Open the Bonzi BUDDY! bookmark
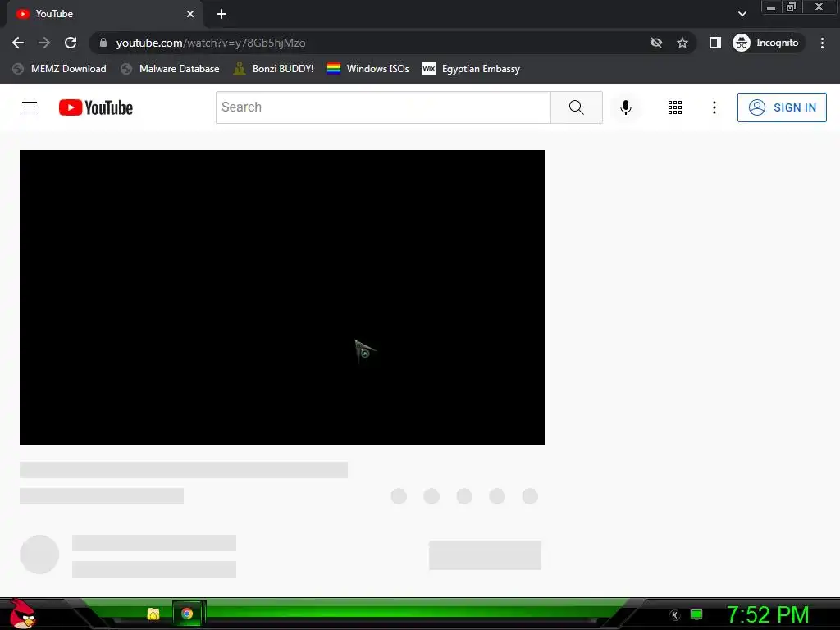Viewport: 840px width, 630px height. click(274, 69)
